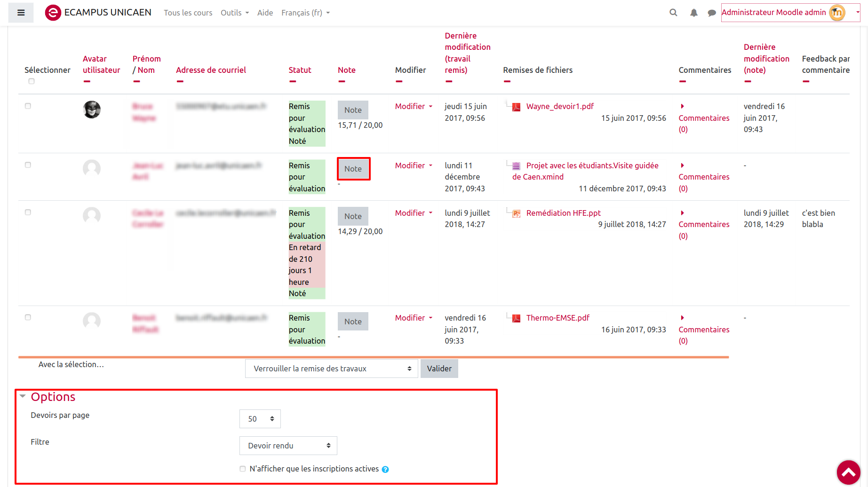
Task: Tick the select-all checkbox under Sélectionner
Action: pyautogui.click(x=32, y=81)
